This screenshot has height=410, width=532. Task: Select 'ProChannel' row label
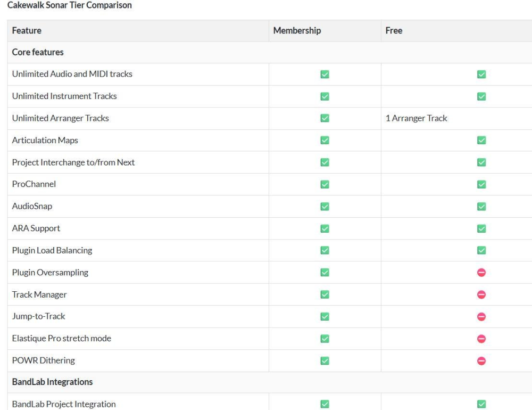(34, 184)
